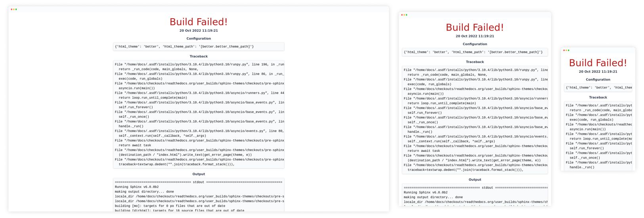Screen dimensions: 644x218
Task: Click 'handle._run()' in small right window
Action: 582,167
